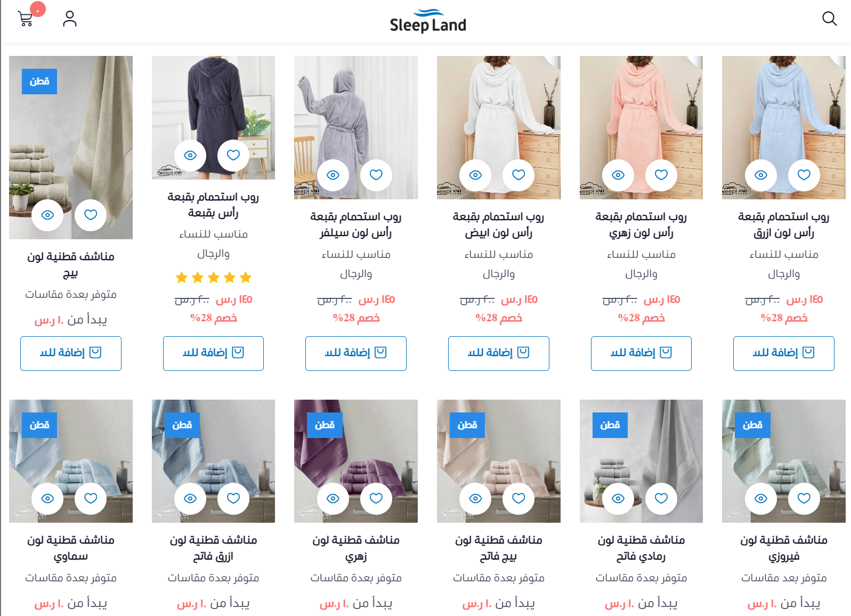Add the navy robe to cart
851x616 pixels.
point(213,353)
